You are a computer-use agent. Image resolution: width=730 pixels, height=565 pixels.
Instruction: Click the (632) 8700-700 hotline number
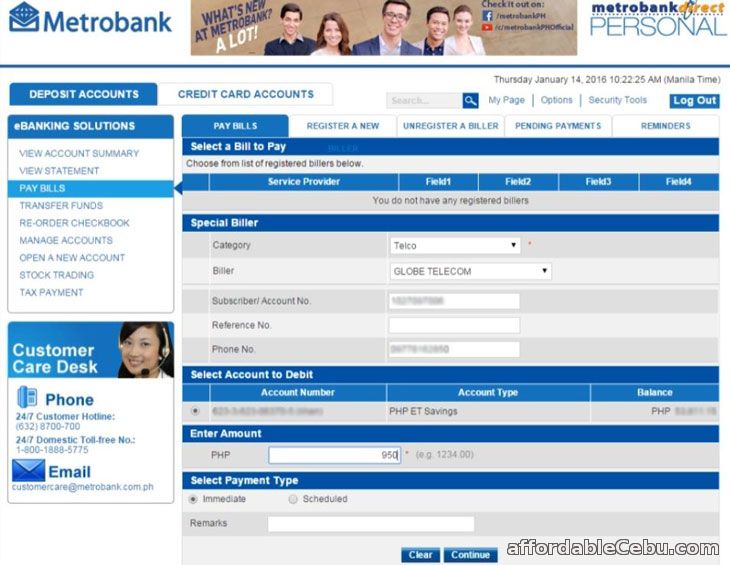click(x=48, y=426)
